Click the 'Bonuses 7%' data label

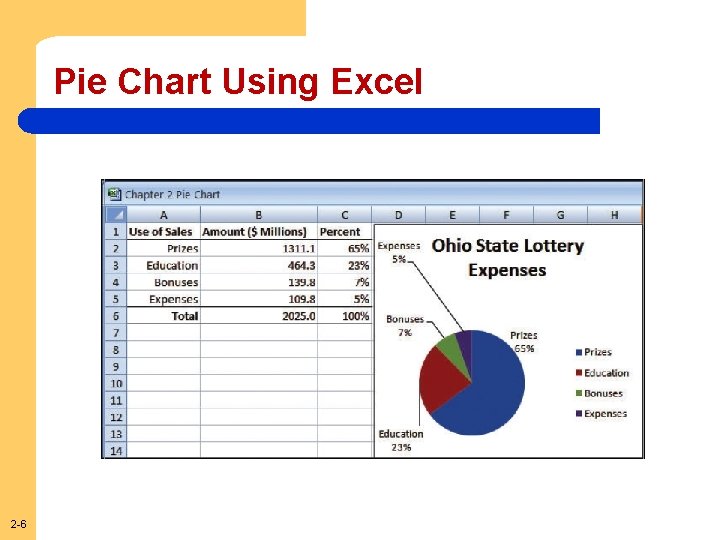point(405,326)
